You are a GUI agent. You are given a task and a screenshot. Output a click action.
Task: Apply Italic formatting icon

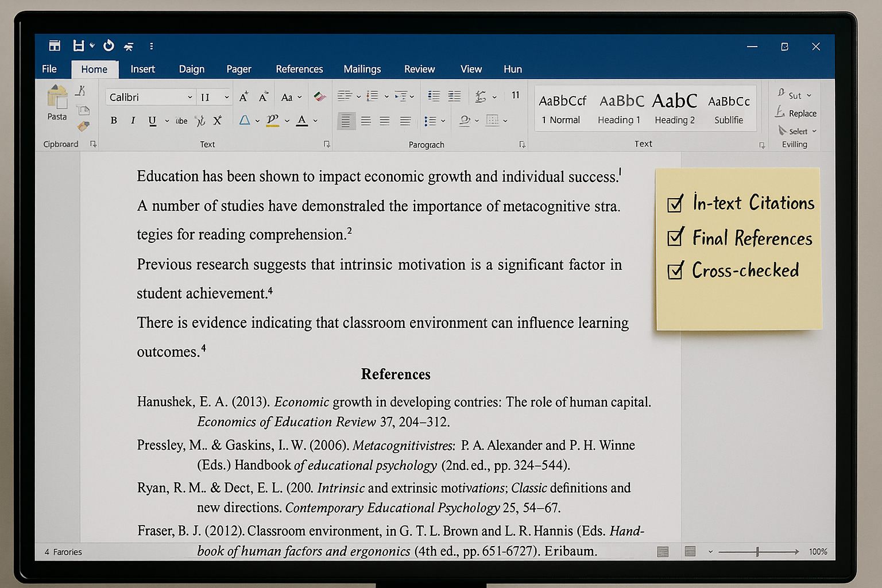coord(133,121)
